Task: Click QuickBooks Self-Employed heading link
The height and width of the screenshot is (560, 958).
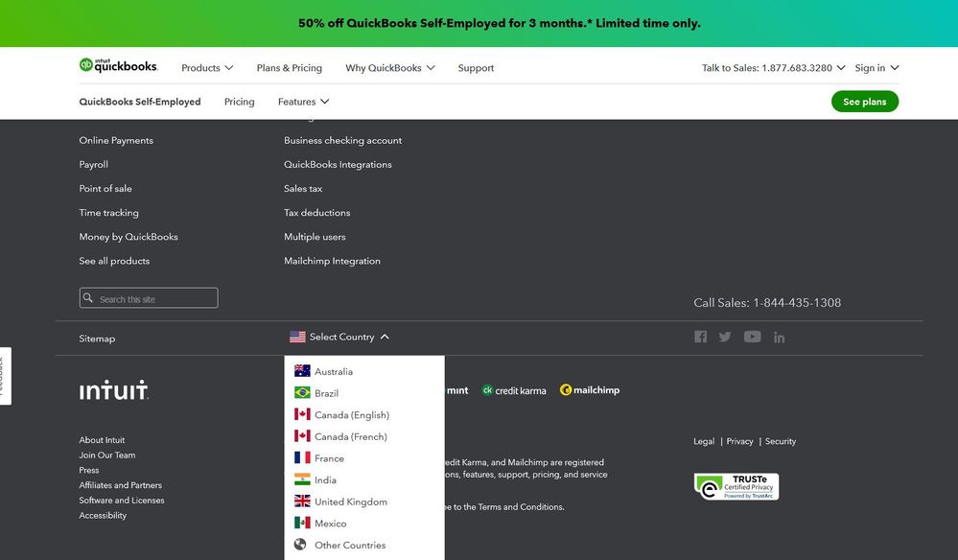Action: click(140, 102)
